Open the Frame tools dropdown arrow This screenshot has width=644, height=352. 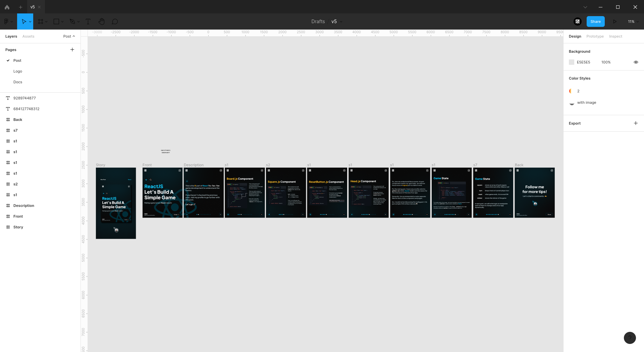click(46, 21)
